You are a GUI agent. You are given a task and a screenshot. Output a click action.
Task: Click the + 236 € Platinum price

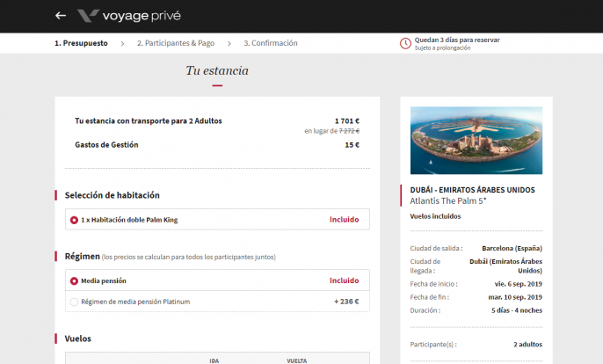[x=346, y=302]
